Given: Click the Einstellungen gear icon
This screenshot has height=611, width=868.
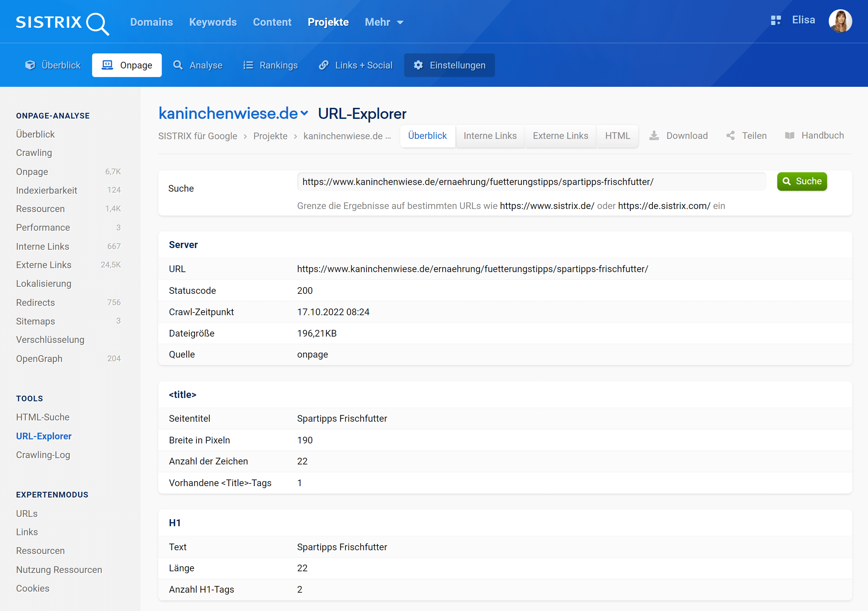Looking at the screenshot, I should (418, 65).
